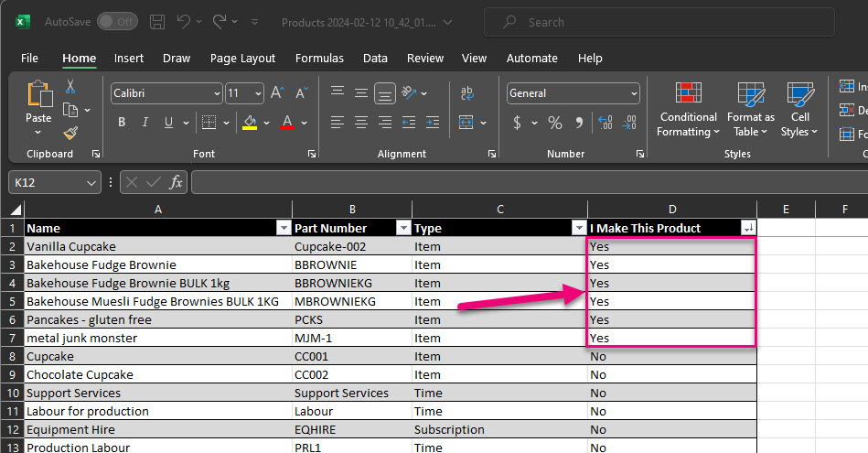Toggle Italic formatting
Screen dimensions: 868x453
[x=145, y=123]
